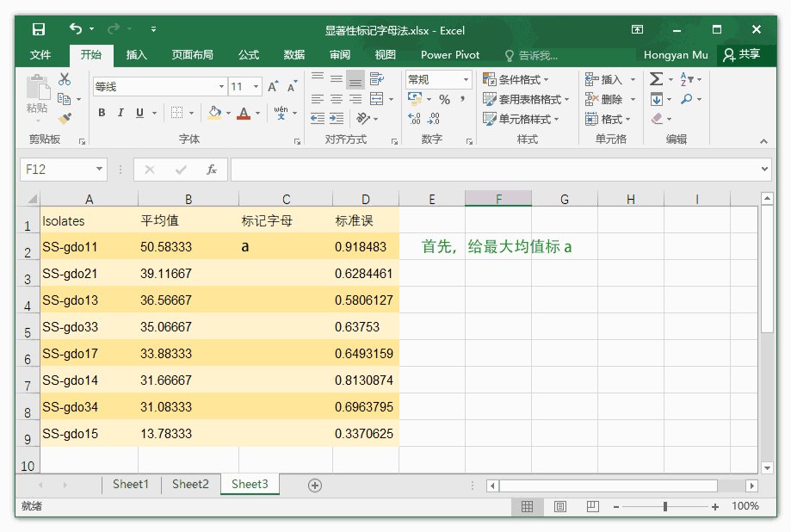Click the AutoSum sigma icon
The height and width of the screenshot is (532, 791).
pyautogui.click(x=656, y=79)
